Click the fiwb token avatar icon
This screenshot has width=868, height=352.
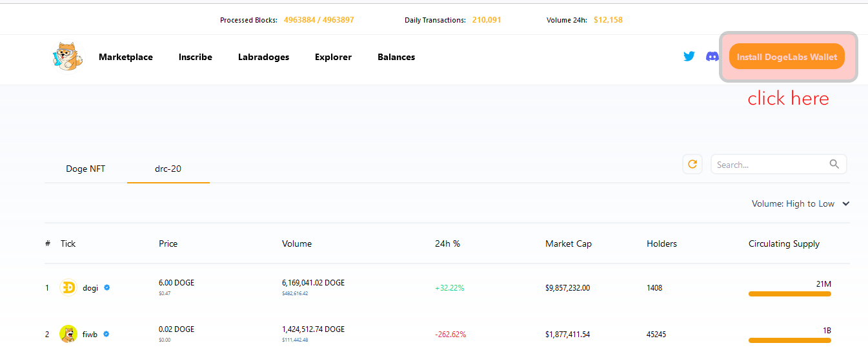68,334
